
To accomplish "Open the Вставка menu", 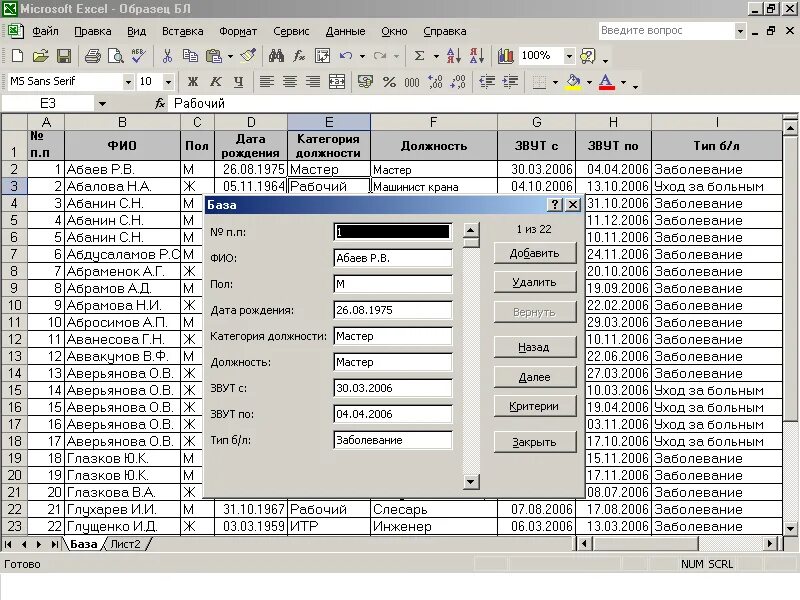I will tap(183, 31).
